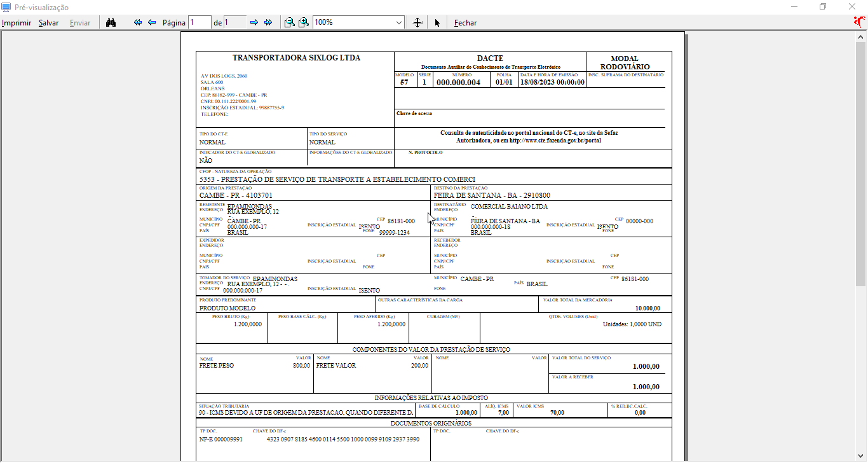This screenshot has height=463, width=868.
Task: Click merchandise value '10.000,00'
Action: 648,308
